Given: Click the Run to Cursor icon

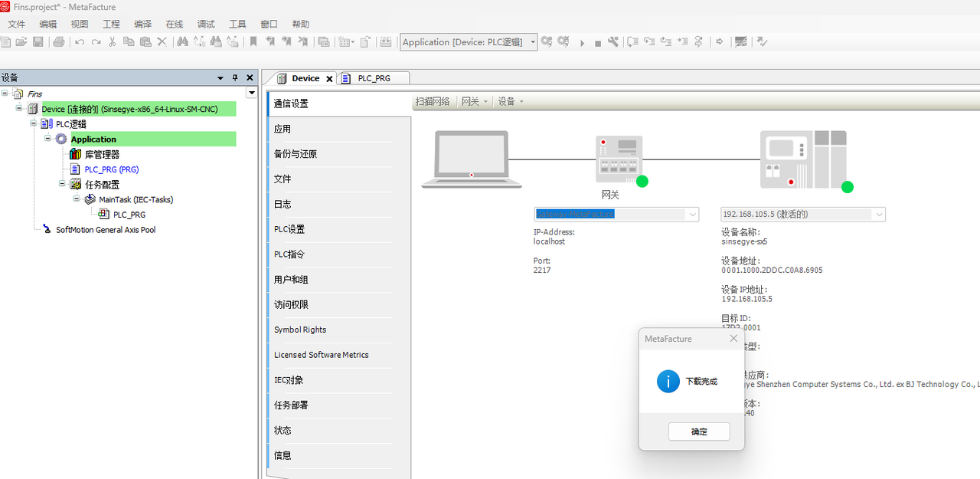Looking at the screenshot, I should 682,42.
